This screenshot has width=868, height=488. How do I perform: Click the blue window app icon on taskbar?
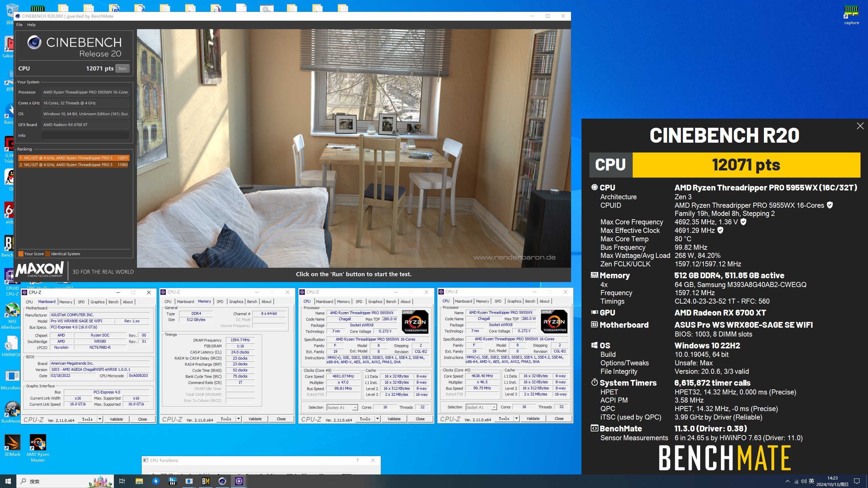pyautogui.click(x=189, y=481)
